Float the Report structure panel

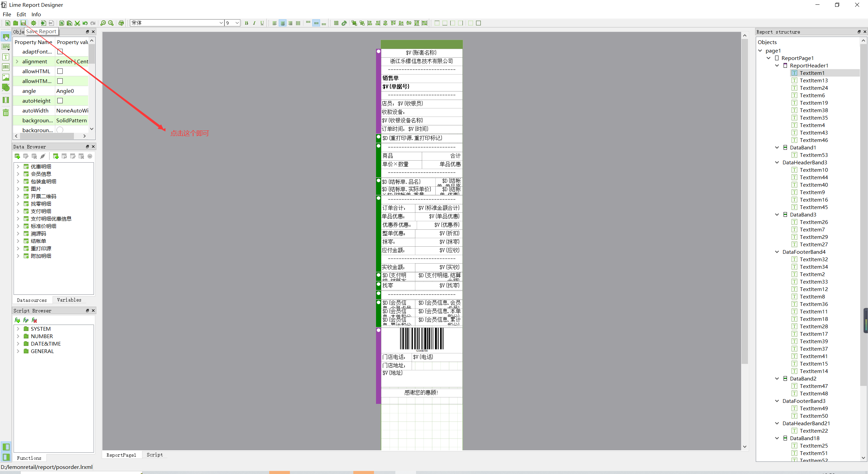point(859,32)
